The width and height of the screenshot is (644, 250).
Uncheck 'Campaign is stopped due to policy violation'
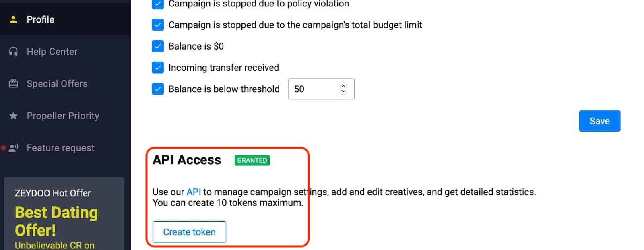pos(157,4)
